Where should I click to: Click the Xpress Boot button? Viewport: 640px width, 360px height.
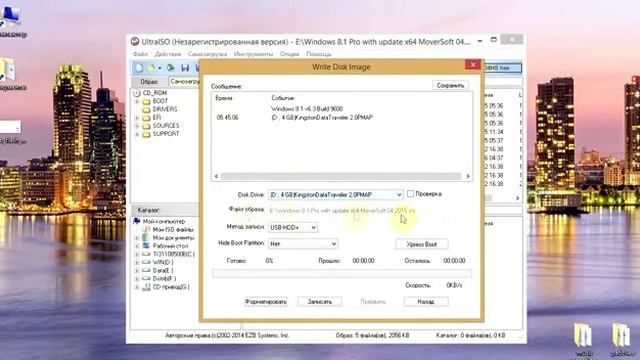[422, 244]
